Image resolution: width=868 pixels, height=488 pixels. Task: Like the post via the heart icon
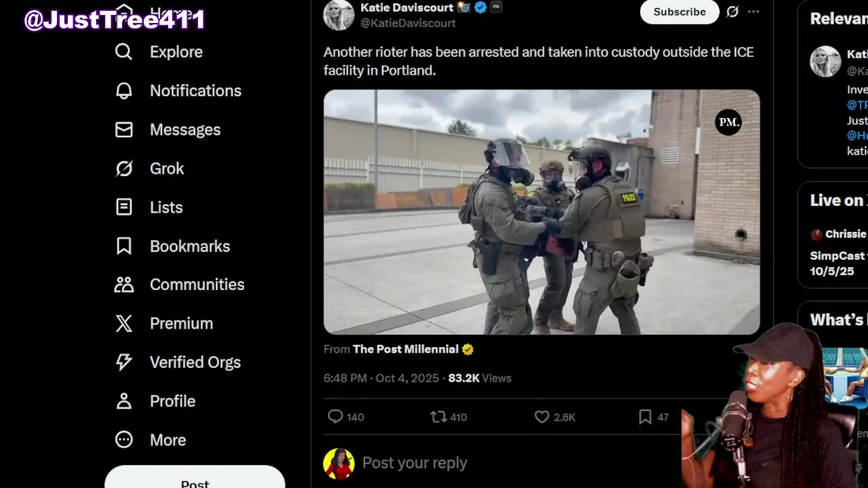(542, 417)
